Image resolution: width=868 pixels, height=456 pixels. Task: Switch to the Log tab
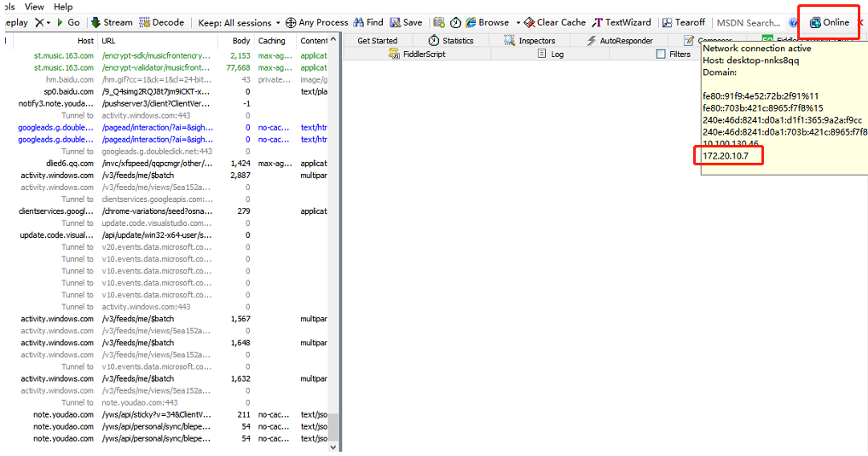click(x=551, y=54)
